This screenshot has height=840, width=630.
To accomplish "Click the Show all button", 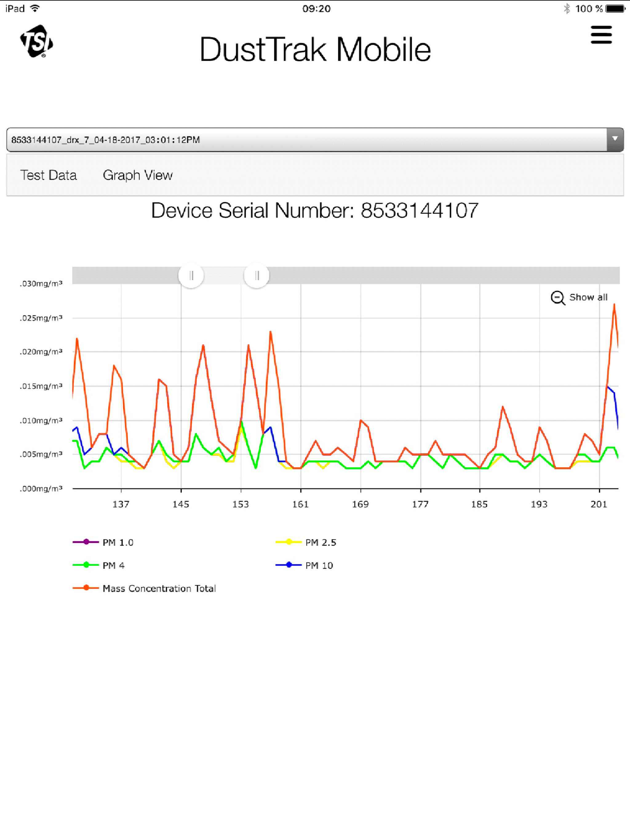I will (579, 297).
